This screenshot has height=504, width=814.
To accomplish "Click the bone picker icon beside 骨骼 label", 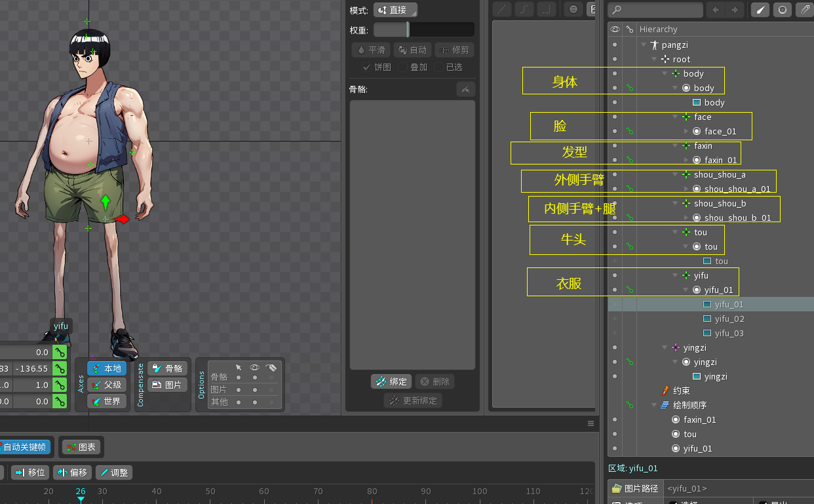I will (x=465, y=89).
